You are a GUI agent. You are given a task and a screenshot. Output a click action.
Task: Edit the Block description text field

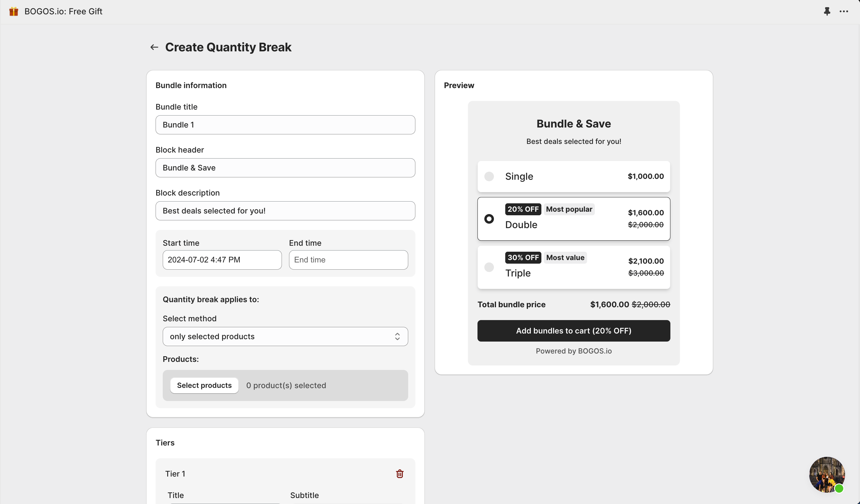(285, 211)
